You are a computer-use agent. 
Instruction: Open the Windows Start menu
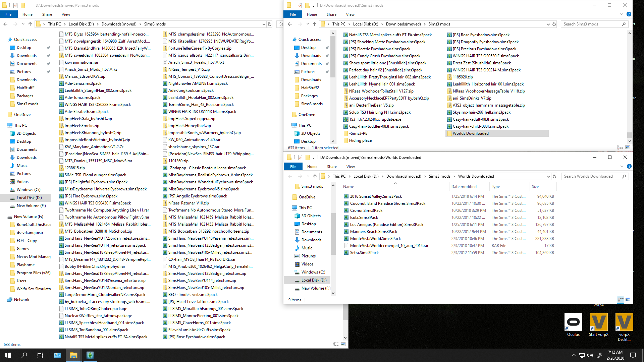click(x=8, y=355)
